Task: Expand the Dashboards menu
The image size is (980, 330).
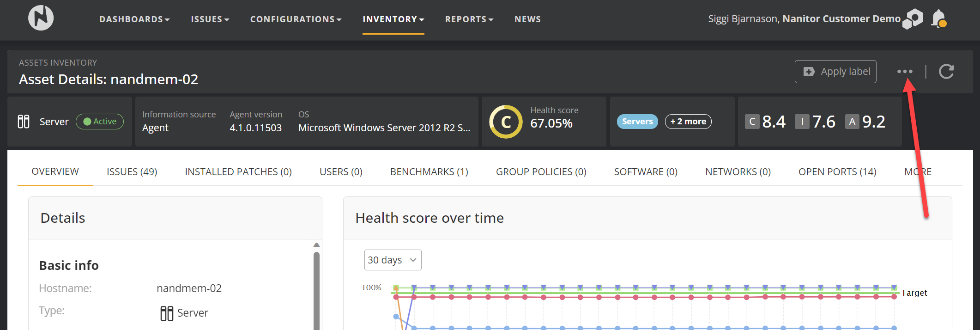Action: 134,19
